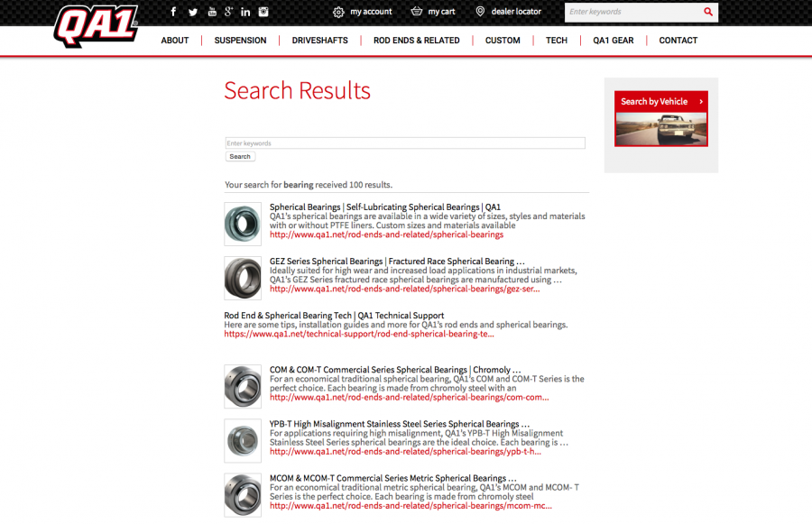Viewport: 812px width, 524px height.
Task: Open the CUSTOM menu
Action: click(503, 41)
